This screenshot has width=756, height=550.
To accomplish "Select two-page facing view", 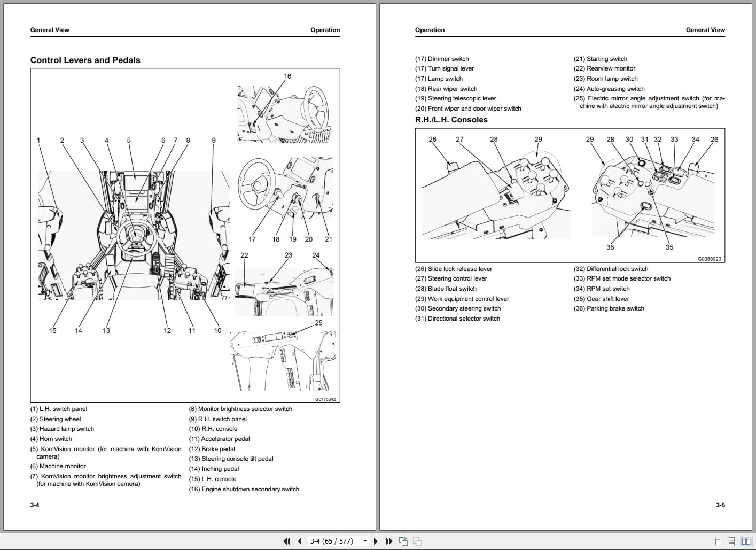I will [746, 541].
